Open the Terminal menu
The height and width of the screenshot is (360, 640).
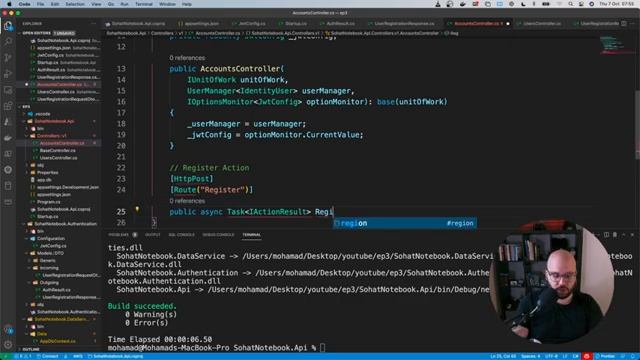144,4
